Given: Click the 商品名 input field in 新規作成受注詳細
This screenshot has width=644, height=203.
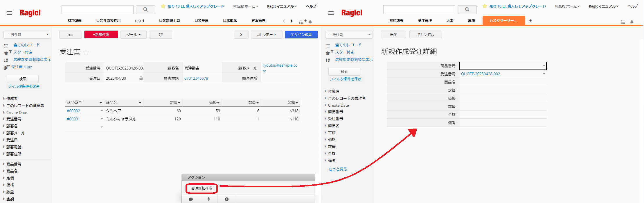Looking at the screenshot, I should click(x=502, y=82).
